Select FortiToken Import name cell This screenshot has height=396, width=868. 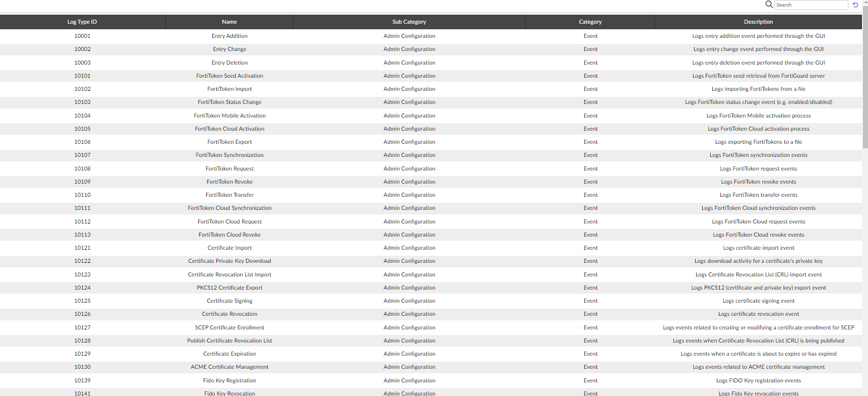(229, 89)
